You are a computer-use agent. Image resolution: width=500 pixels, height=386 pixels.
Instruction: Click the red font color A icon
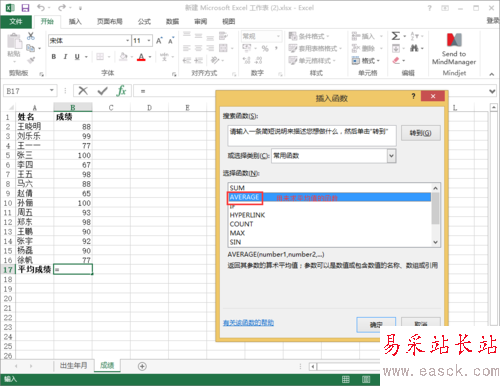141,57
